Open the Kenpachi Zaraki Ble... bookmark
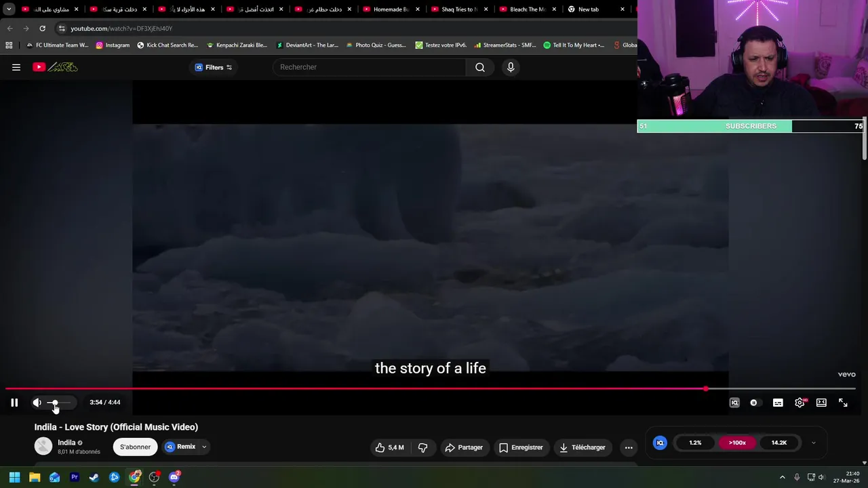The width and height of the screenshot is (868, 488). 237,45
